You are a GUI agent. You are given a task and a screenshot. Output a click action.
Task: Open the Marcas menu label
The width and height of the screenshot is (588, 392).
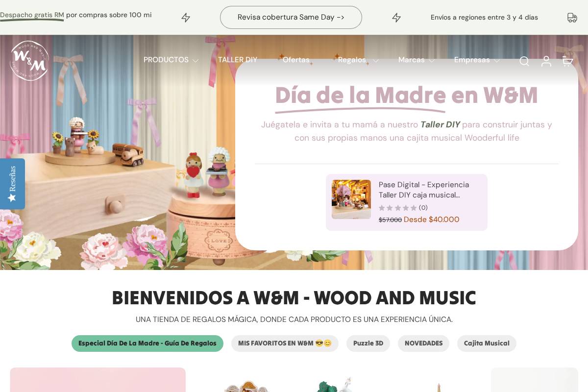pyautogui.click(x=412, y=60)
